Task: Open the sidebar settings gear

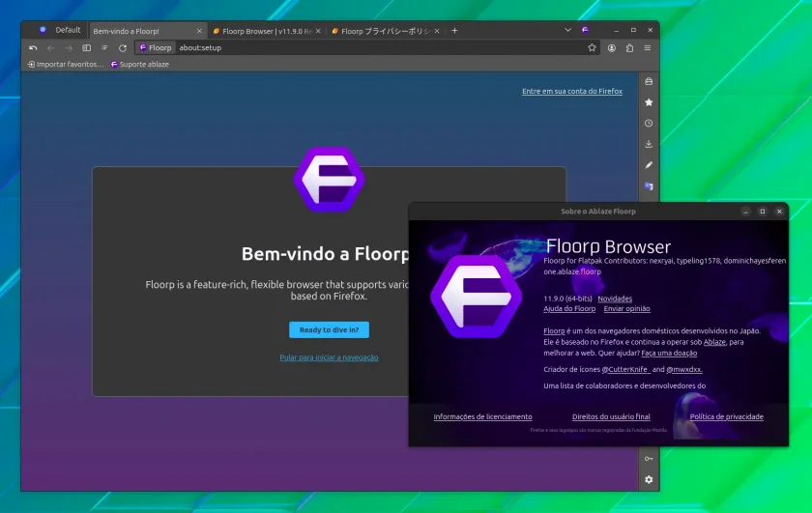Action: pyautogui.click(x=649, y=479)
